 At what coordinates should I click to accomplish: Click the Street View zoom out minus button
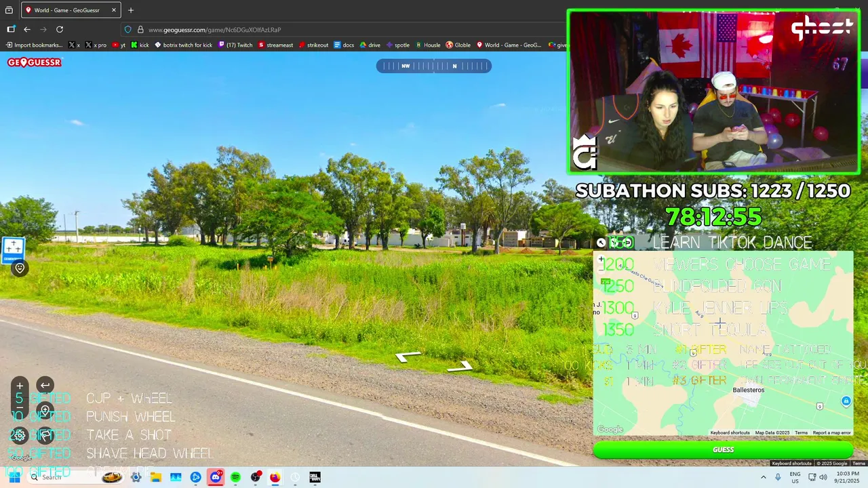point(20,408)
